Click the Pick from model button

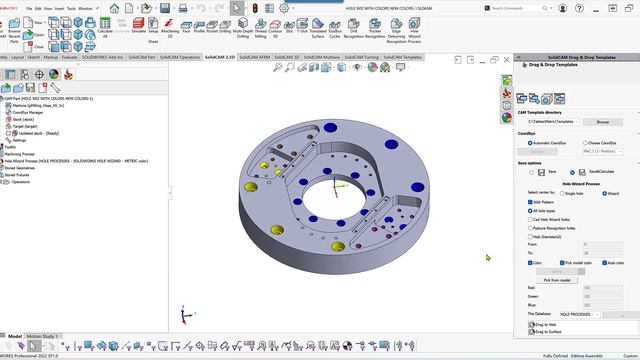coord(557,280)
